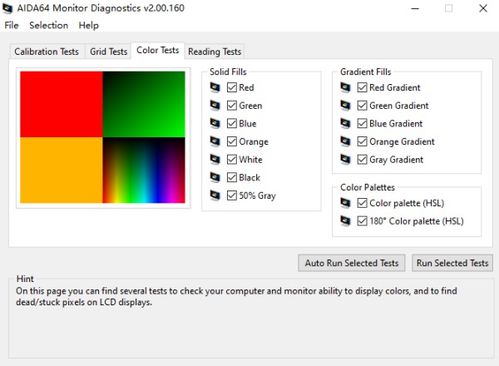Click the monitor icon beside Red
This screenshot has height=366, width=499.
tap(215, 87)
